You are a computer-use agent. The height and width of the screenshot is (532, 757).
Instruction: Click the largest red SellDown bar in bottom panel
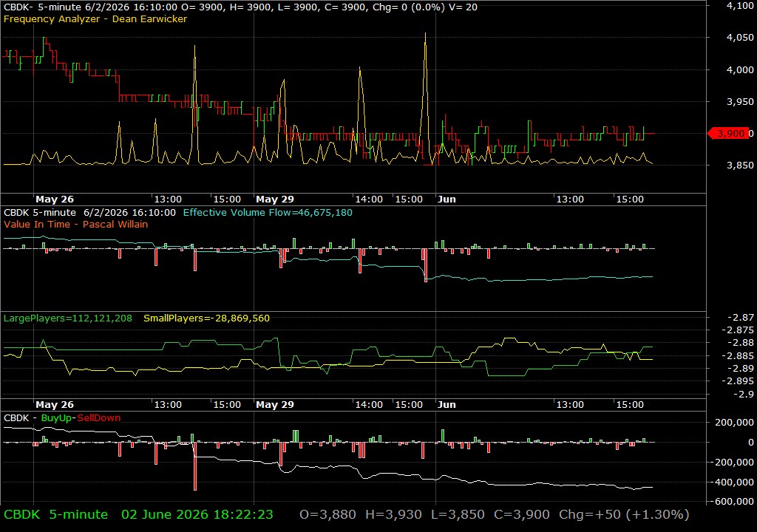pyautogui.click(x=195, y=466)
